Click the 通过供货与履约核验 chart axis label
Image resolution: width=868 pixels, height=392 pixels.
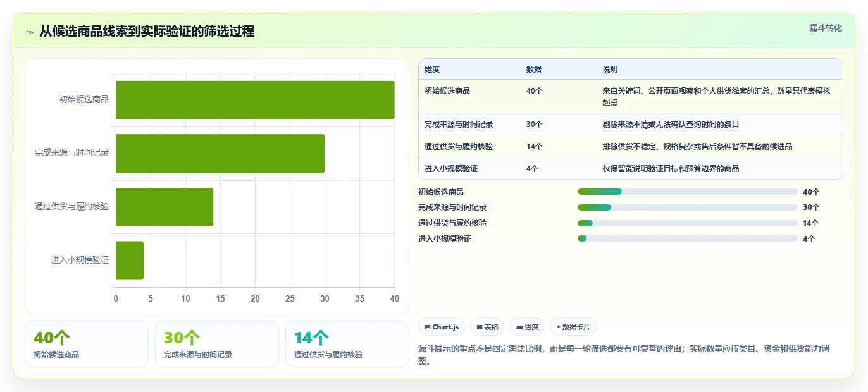[x=72, y=207]
